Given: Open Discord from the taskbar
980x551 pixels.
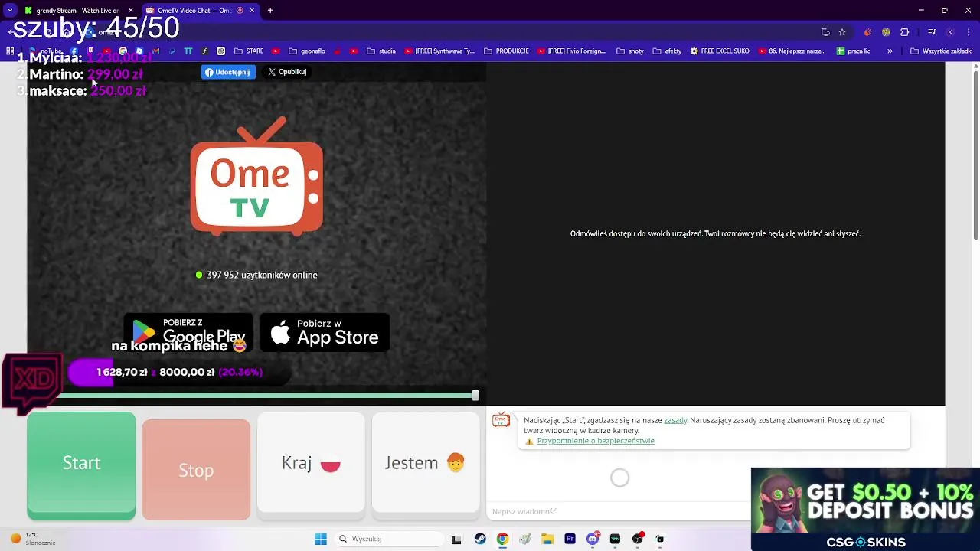Looking at the screenshot, I should [x=593, y=539].
